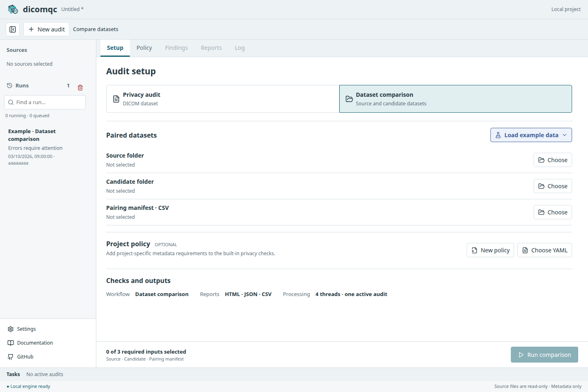Create a New policy
Screen dimensions: 588x392
click(490, 250)
